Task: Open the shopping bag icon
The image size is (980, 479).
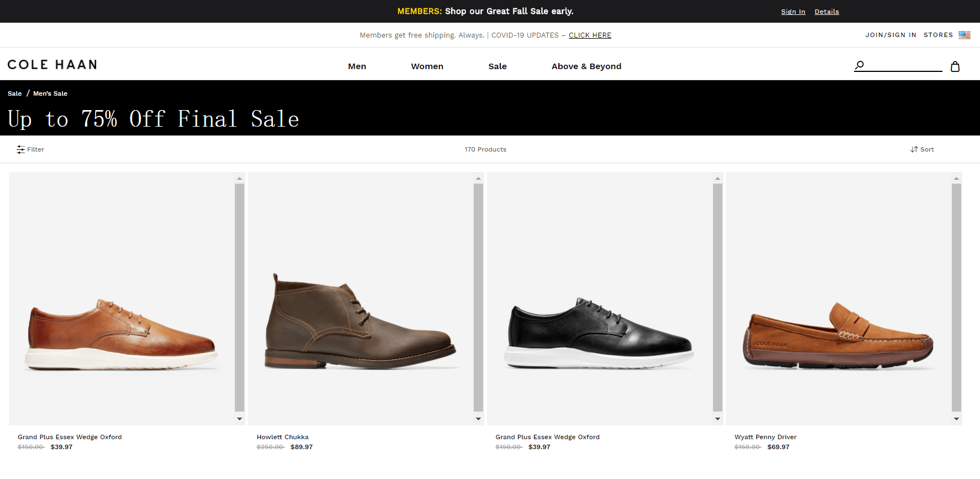Action: pyautogui.click(x=955, y=66)
